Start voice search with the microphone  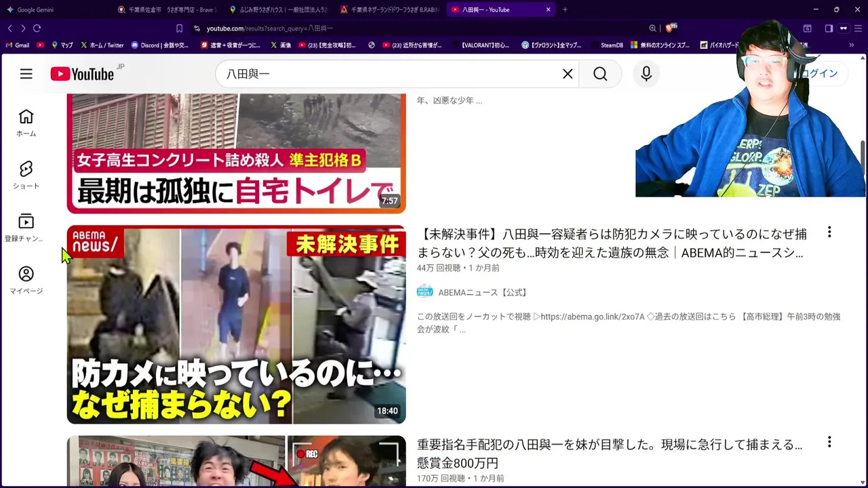(x=646, y=74)
